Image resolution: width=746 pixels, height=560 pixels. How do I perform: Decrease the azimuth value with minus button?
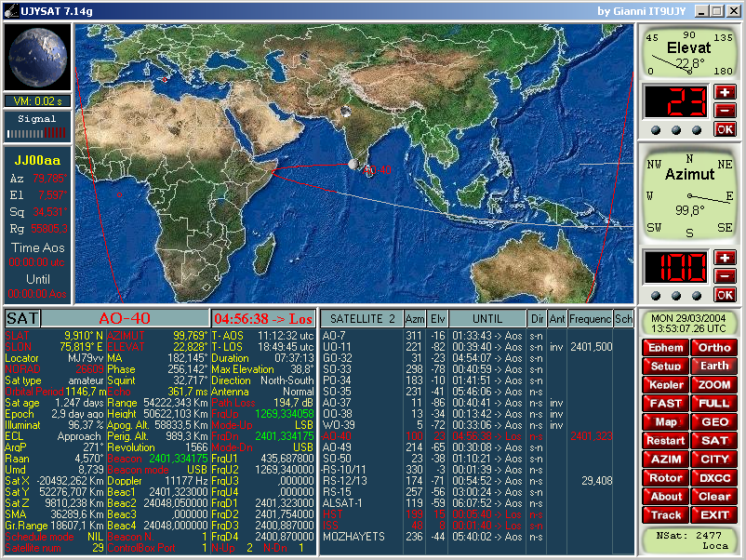point(725,276)
